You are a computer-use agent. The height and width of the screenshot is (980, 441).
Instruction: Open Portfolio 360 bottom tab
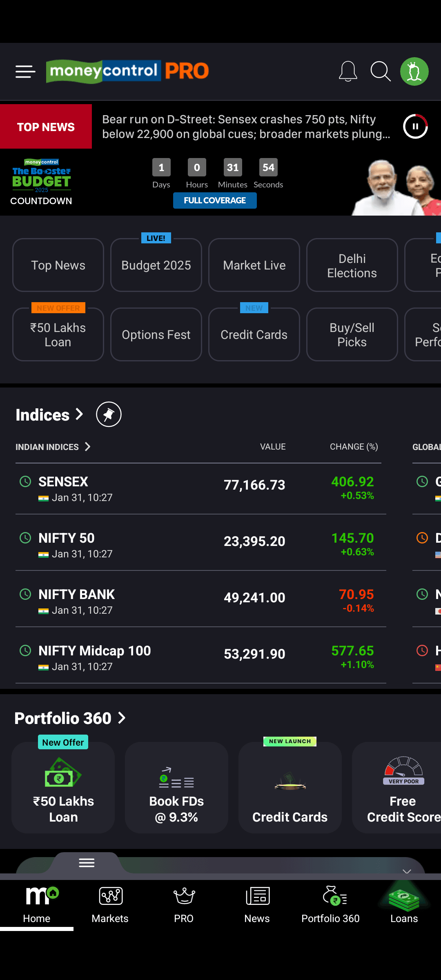[331, 905]
